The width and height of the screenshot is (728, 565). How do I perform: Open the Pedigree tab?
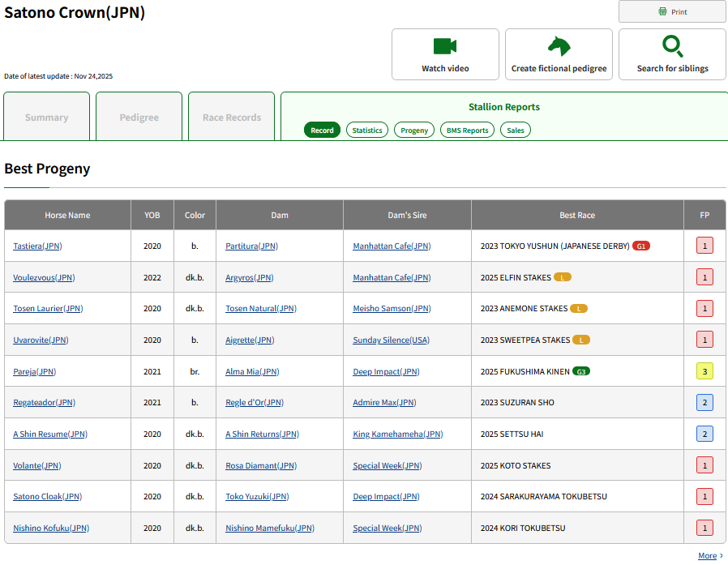pos(139,117)
